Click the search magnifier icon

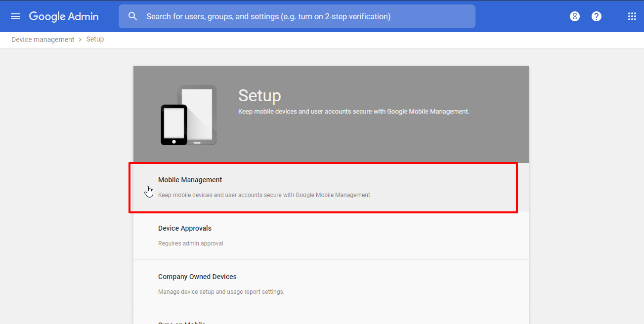[x=132, y=16]
